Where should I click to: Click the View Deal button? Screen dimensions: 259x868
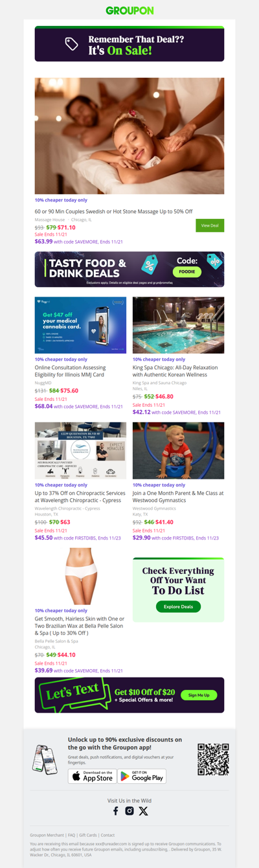click(210, 225)
